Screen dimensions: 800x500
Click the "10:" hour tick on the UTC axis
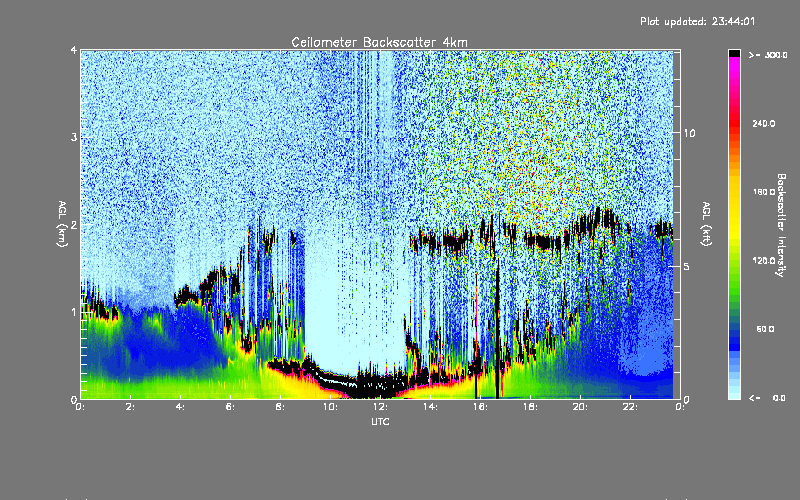[330, 407]
